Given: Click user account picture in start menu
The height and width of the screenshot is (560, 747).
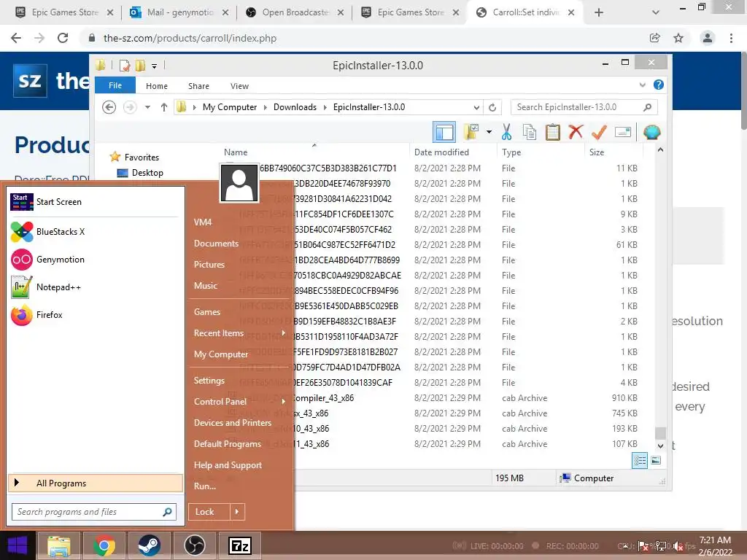Looking at the screenshot, I should coord(239,183).
